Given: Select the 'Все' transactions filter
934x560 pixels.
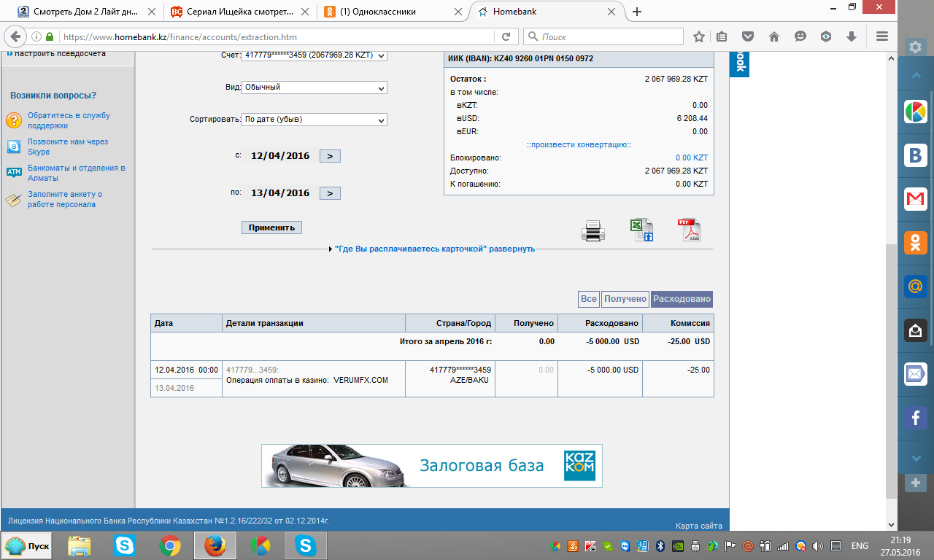Looking at the screenshot, I should coord(588,299).
